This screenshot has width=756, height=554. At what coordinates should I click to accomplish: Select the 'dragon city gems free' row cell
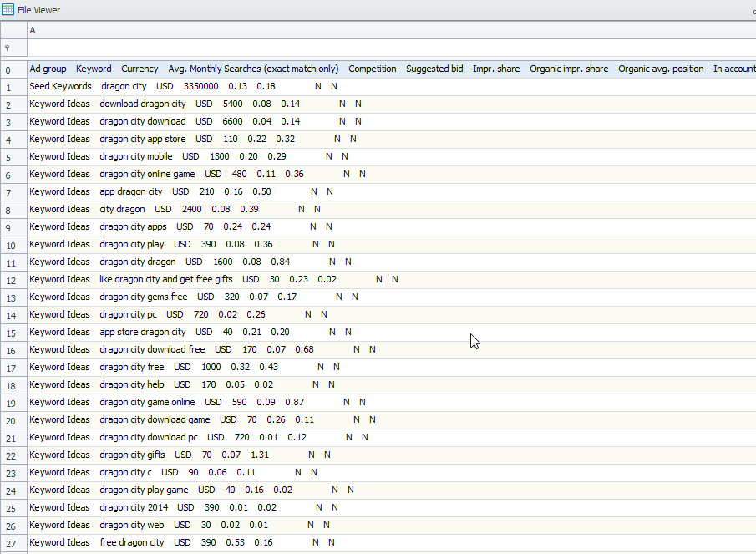tap(392, 297)
